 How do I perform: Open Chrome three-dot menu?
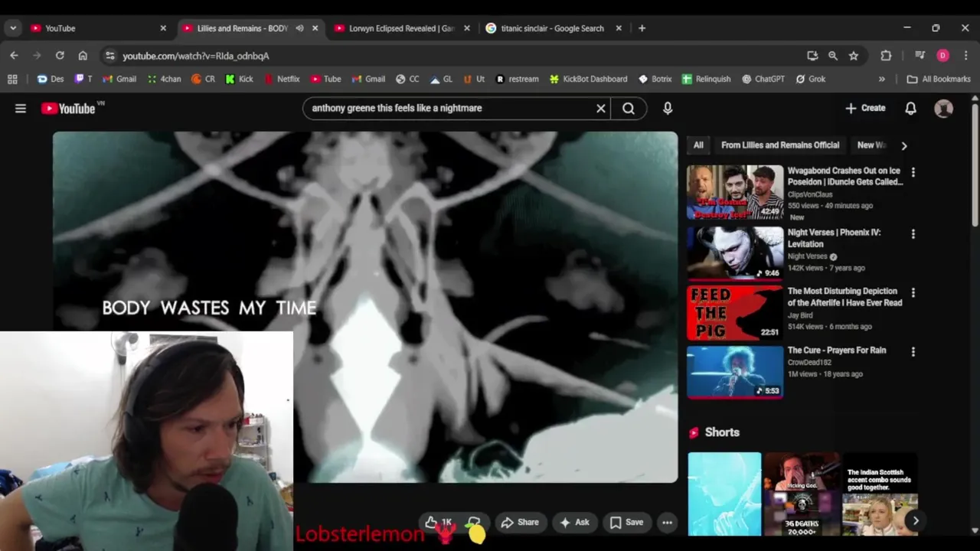coord(965,56)
